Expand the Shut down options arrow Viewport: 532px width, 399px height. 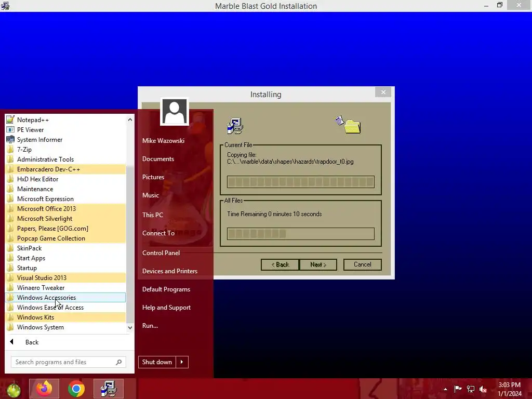click(x=182, y=362)
